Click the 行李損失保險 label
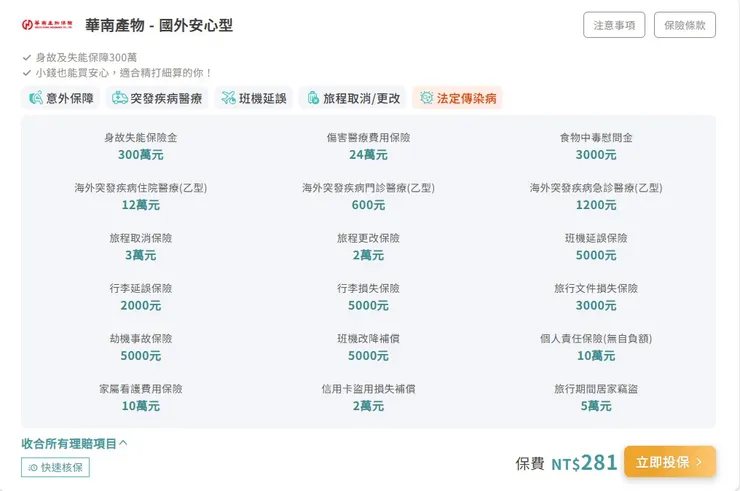Viewport: 740px width, 491px height. pyautogui.click(x=369, y=288)
